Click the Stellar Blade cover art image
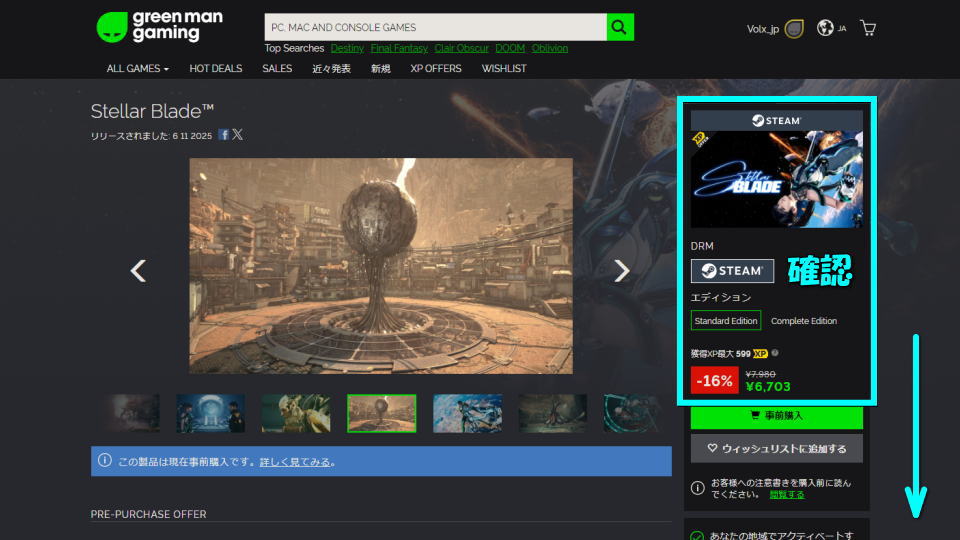The height and width of the screenshot is (540, 960). point(777,179)
